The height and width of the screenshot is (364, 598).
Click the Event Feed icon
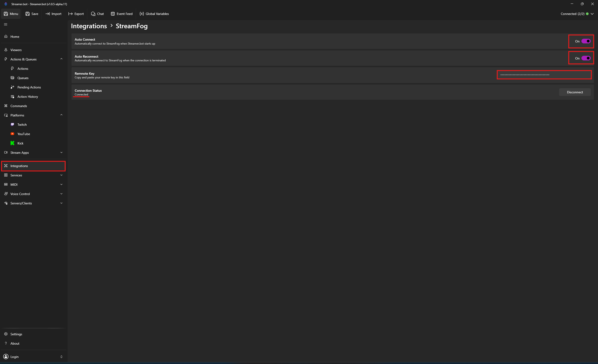[113, 14]
